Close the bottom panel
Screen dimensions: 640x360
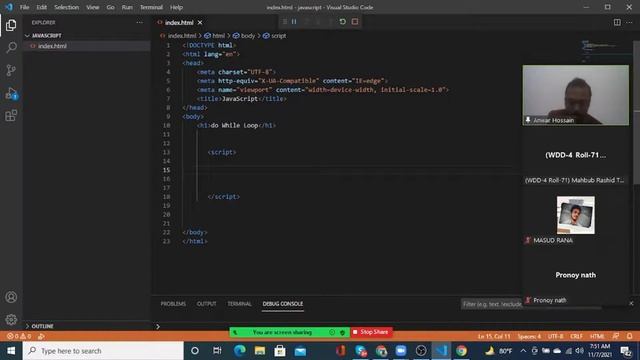pyautogui.click(x=631, y=303)
